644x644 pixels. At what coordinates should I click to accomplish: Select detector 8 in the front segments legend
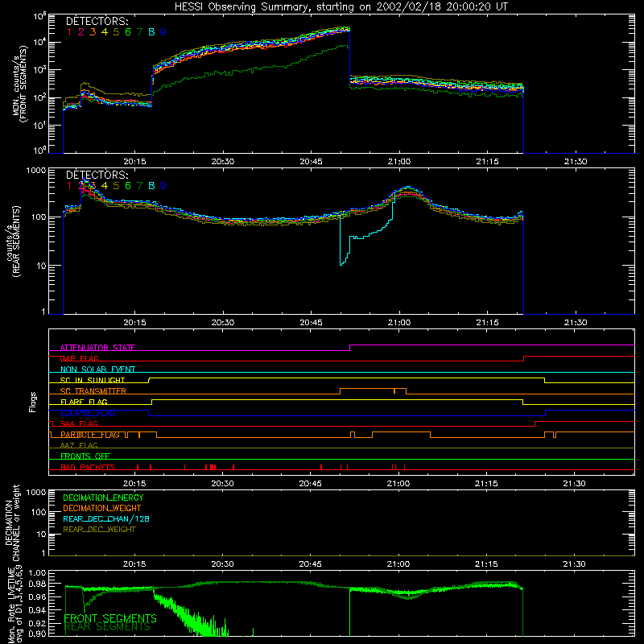(151, 32)
